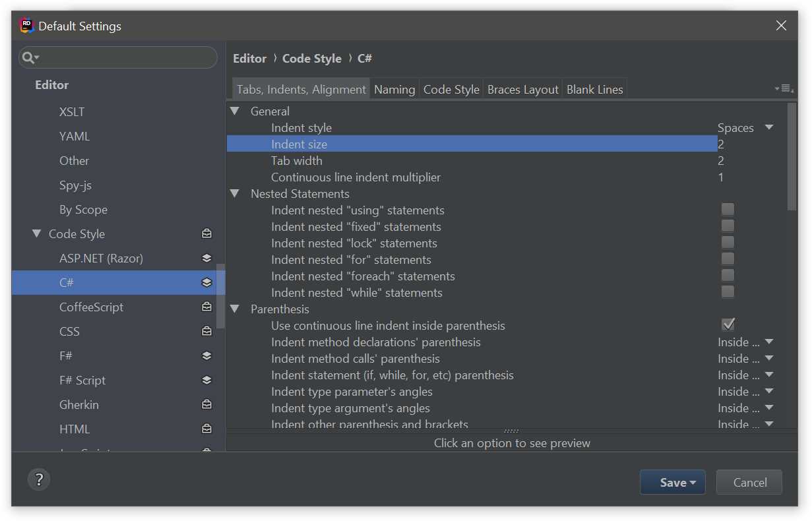Enable Indent nested "for" statements

tap(728, 259)
